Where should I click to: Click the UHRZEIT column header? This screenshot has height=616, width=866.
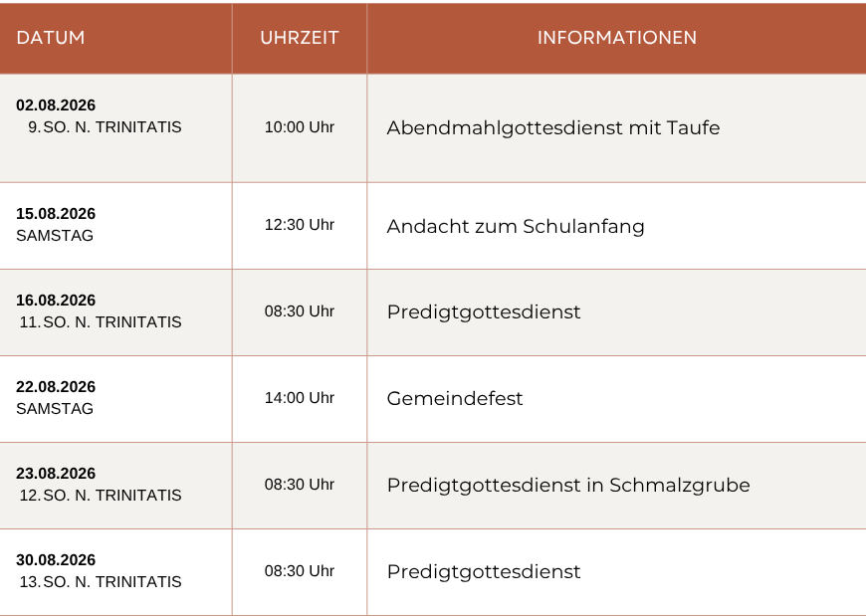tap(300, 38)
